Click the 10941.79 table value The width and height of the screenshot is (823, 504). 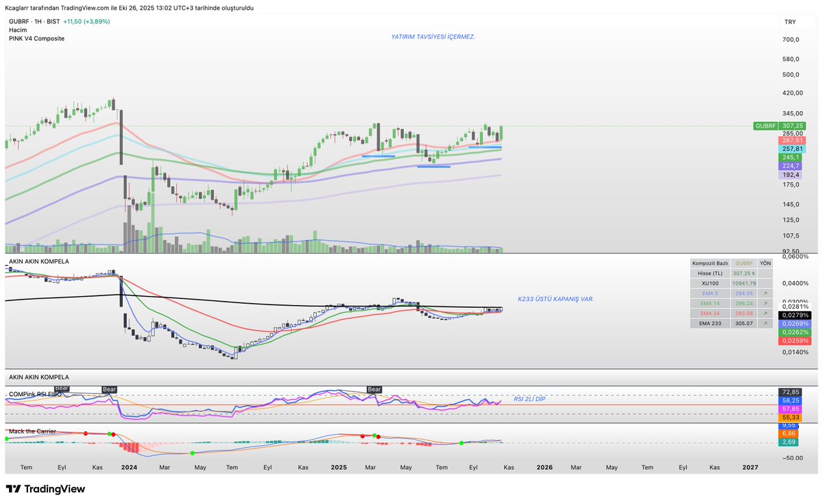click(x=743, y=283)
